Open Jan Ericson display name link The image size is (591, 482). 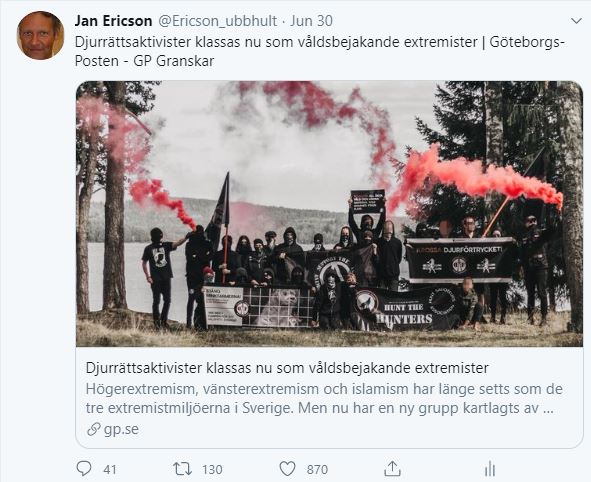pyautogui.click(x=113, y=21)
